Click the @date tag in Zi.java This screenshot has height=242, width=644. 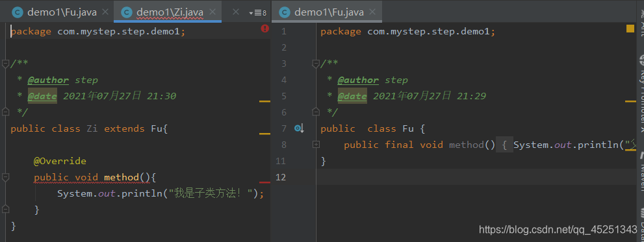coord(42,97)
